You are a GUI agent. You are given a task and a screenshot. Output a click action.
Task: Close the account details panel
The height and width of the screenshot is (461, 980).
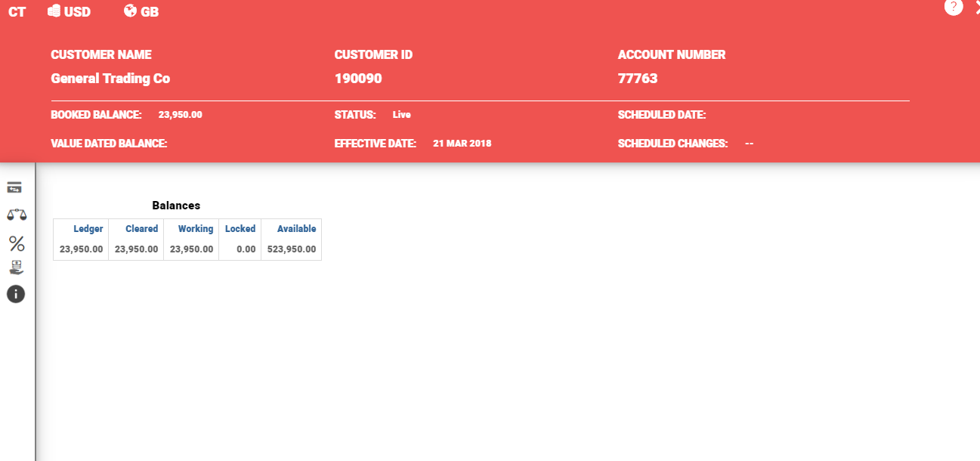tap(975, 8)
